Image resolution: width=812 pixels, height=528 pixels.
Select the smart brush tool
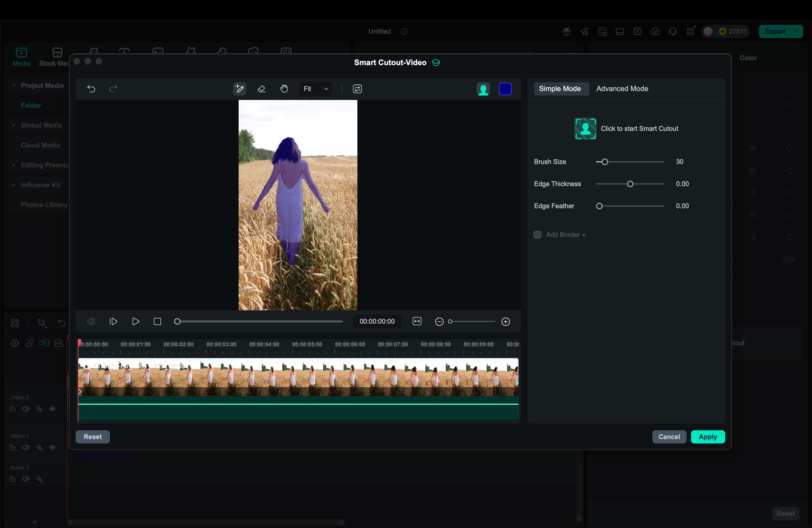pos(239,89)
